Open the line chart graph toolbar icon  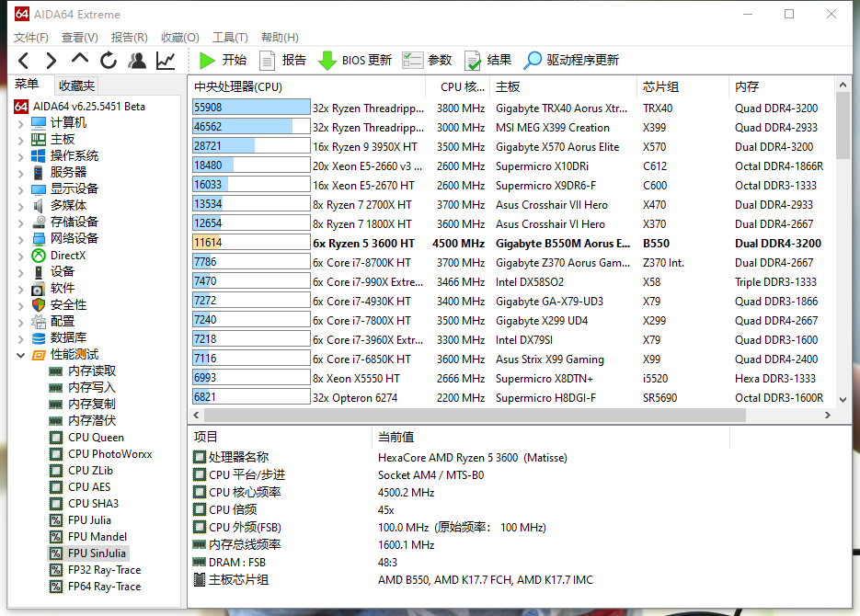(x=166, y=61)
